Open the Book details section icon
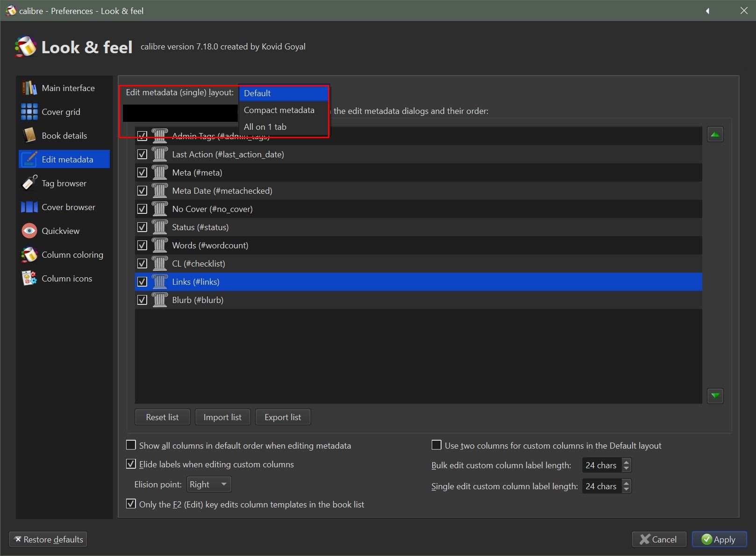Image resolution: width=756 pixels, height=556 pixels. point(29,136)
